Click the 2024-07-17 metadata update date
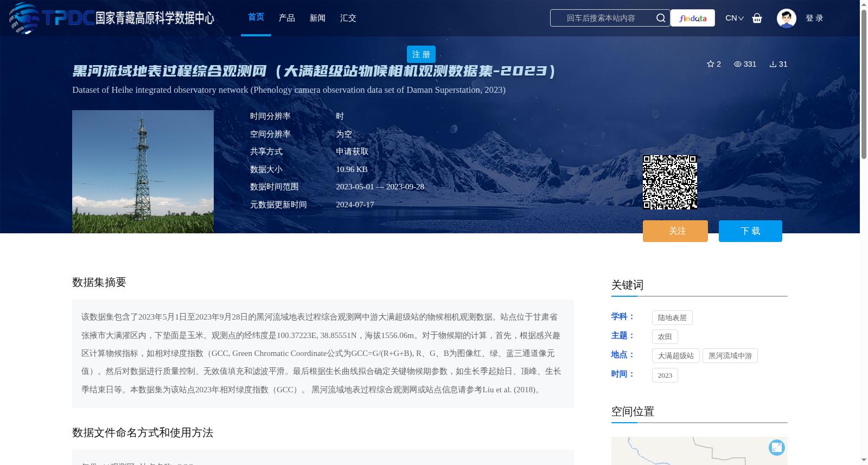 pos(355,205)
